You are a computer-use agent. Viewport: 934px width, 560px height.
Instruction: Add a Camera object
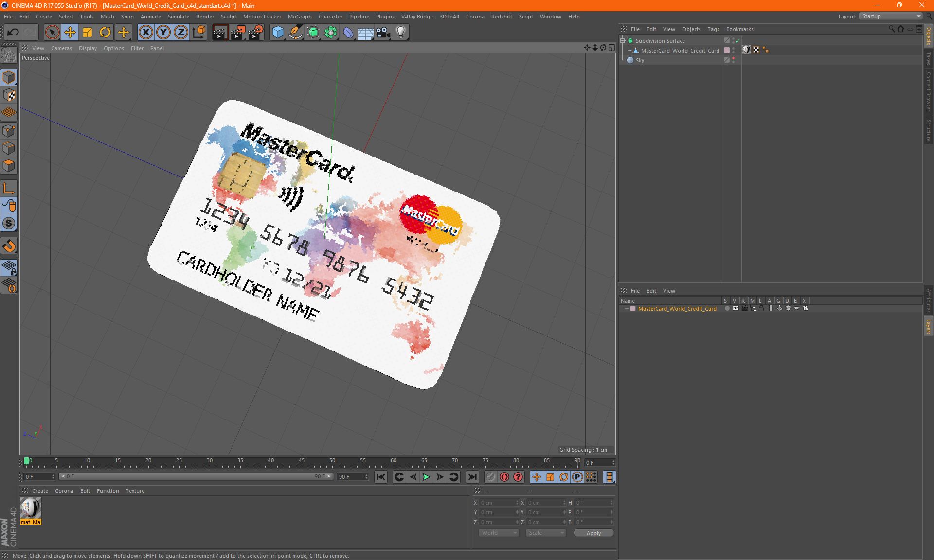[383, 33]
